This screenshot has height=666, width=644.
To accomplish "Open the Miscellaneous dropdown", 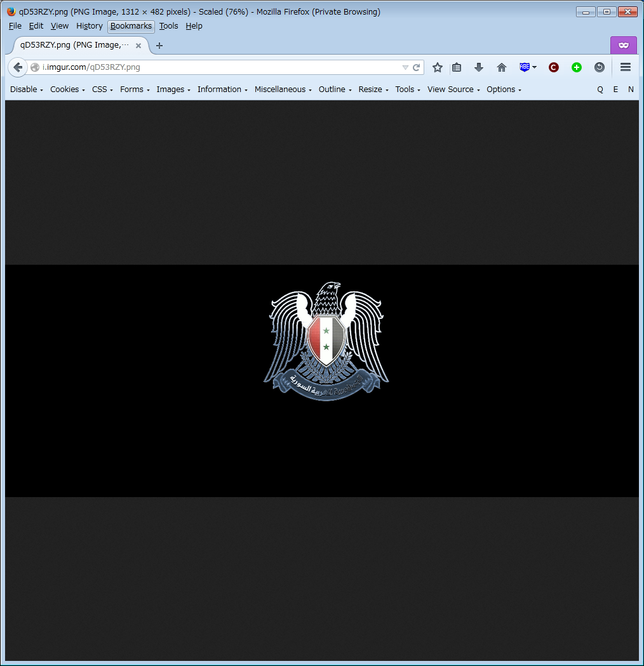I will click(283, 89).
